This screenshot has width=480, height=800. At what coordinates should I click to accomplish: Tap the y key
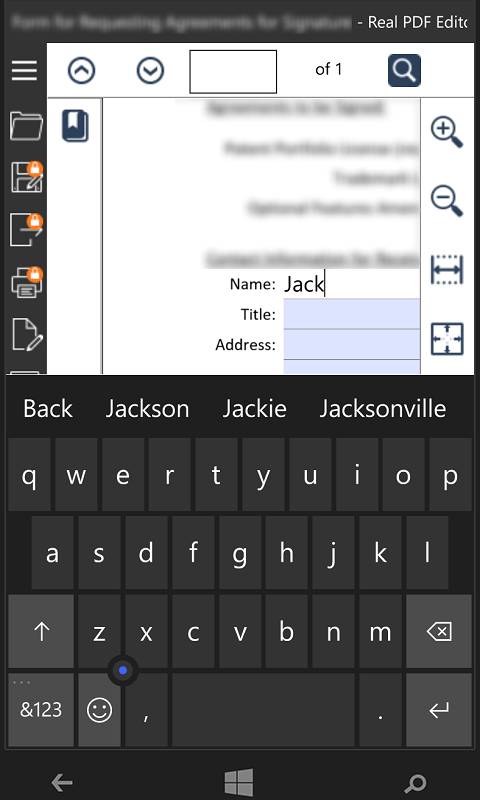coord(263,474)
